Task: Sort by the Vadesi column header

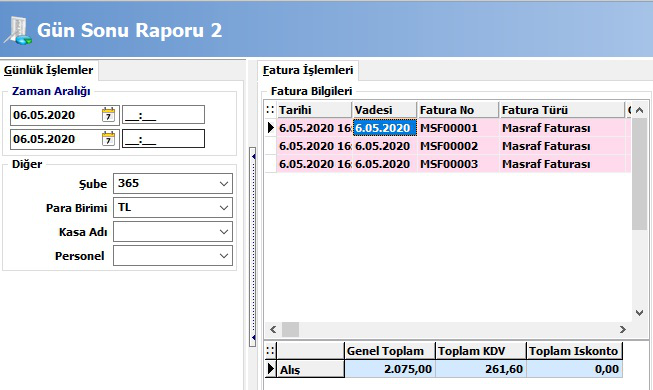Action: click(x=384, y=110)
